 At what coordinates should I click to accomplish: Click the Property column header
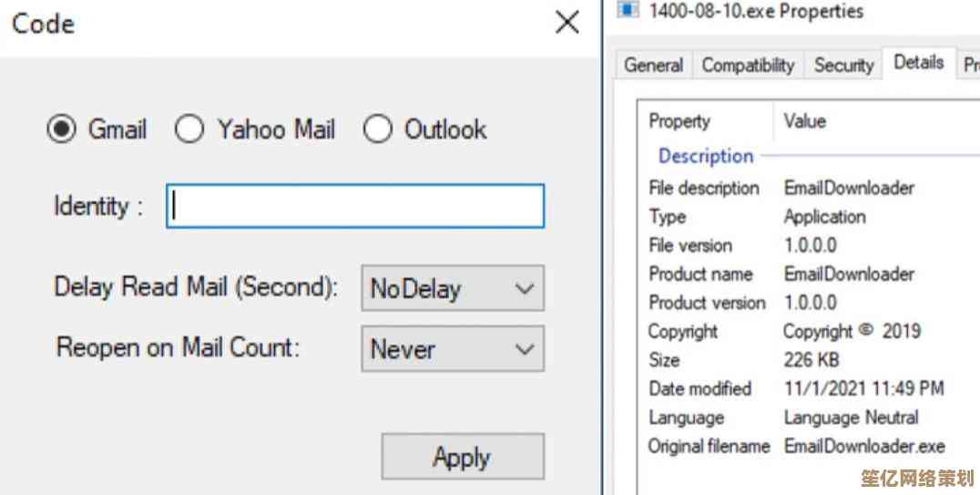tap(679, 121)
